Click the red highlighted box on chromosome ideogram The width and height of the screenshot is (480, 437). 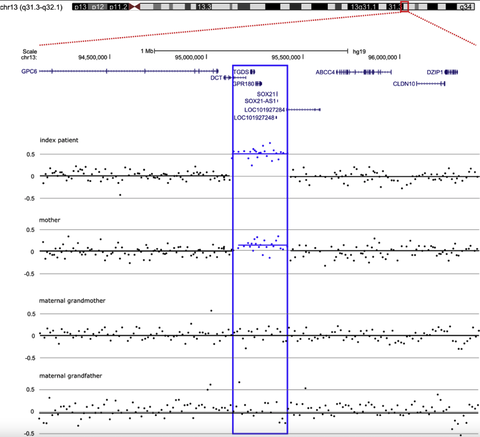405,7
